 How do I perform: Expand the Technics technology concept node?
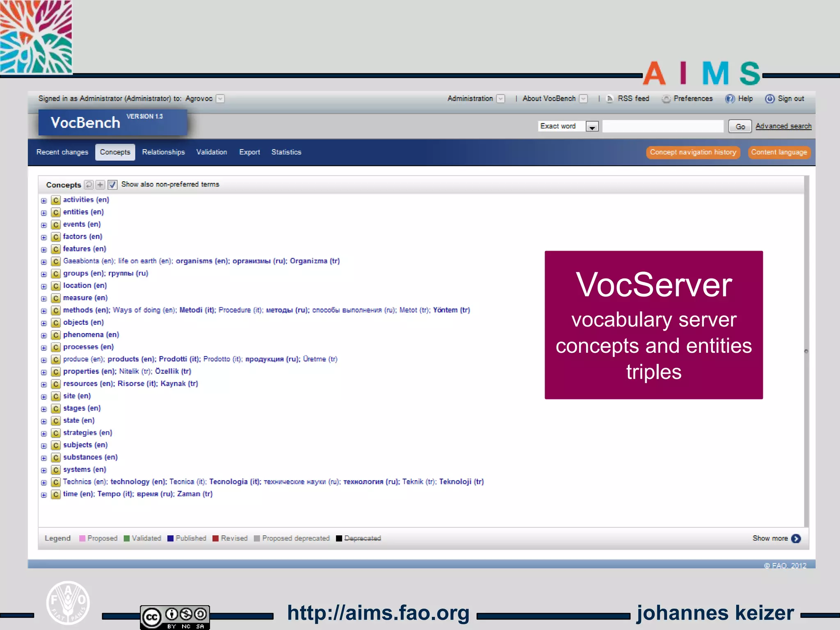click(44, 483)
